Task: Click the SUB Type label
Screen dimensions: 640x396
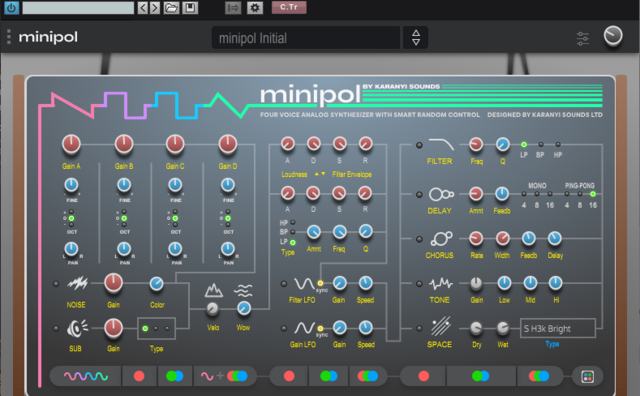Action: pyautogui.click(x=156, y=349)
